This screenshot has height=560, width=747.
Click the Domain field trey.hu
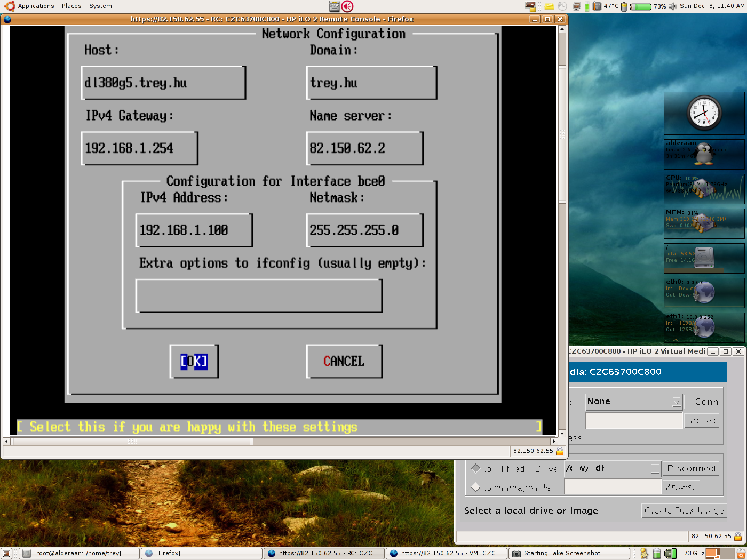(371, 83)
